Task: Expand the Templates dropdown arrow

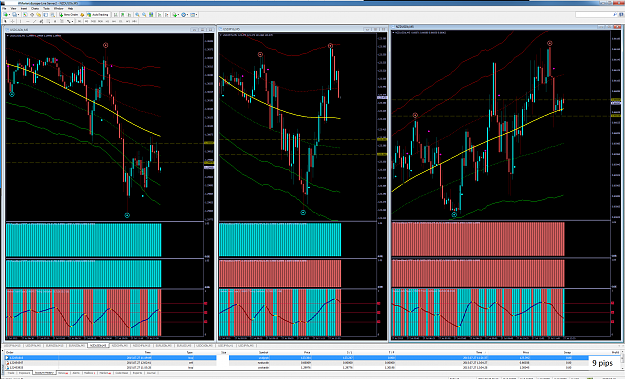Action: [x=197, y=15]
